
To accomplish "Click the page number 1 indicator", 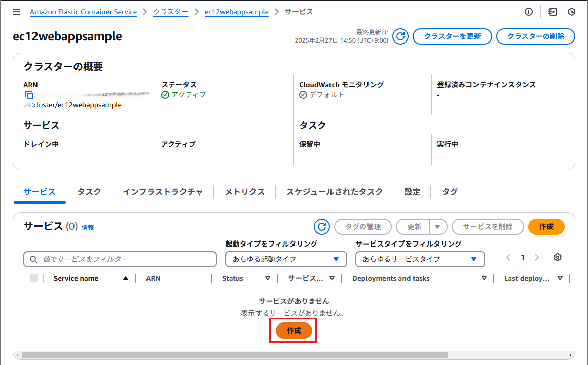I will [523, 257].
